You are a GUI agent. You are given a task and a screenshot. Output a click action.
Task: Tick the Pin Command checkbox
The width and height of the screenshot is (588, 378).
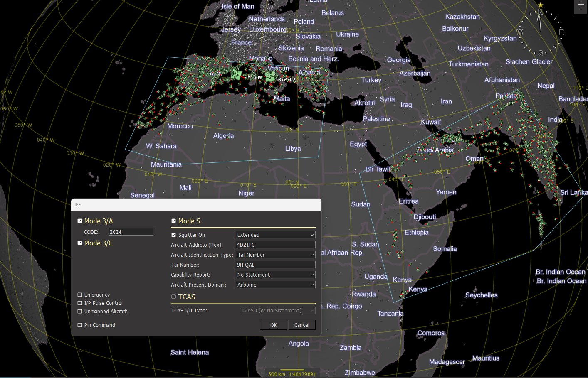80,325
